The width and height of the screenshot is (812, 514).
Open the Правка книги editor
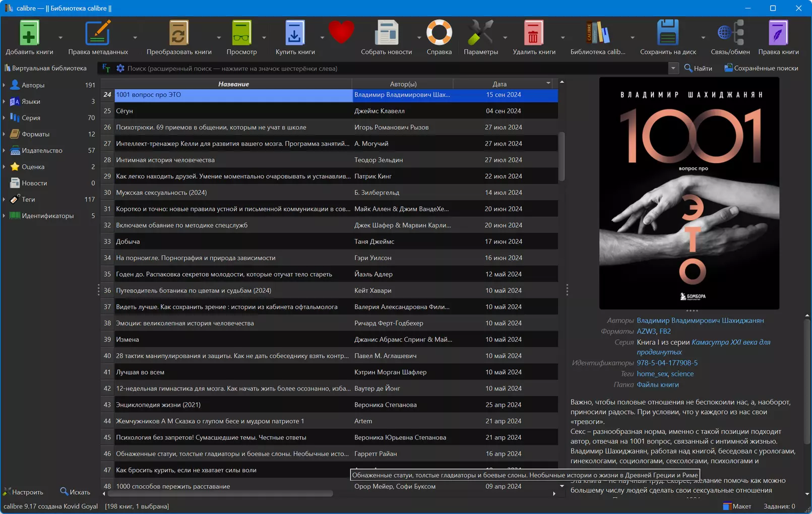[x=778, y=33]
